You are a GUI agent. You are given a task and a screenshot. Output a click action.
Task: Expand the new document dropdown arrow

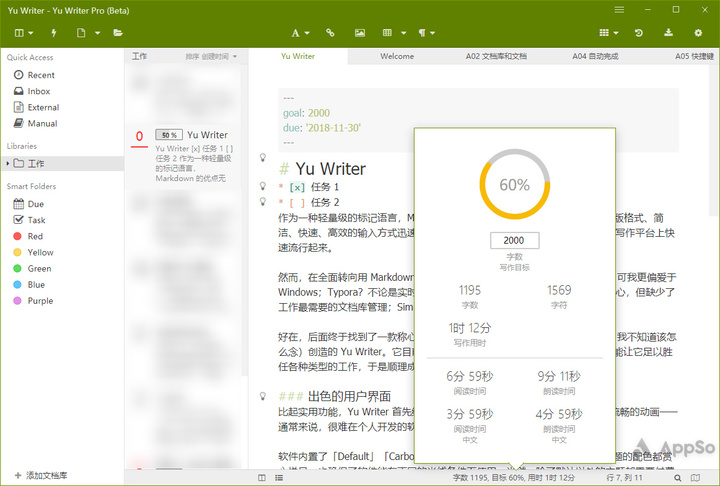click(x=97, y=33)
